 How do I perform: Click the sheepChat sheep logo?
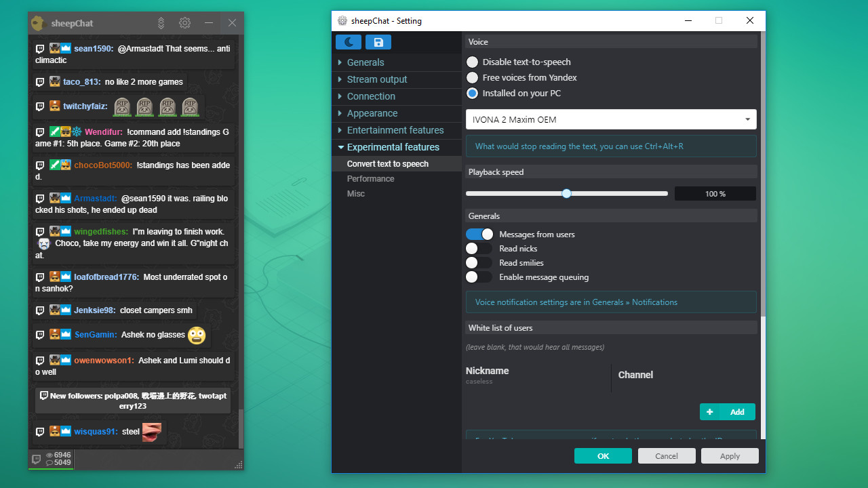pyautogui.click(x=37, y=22)
